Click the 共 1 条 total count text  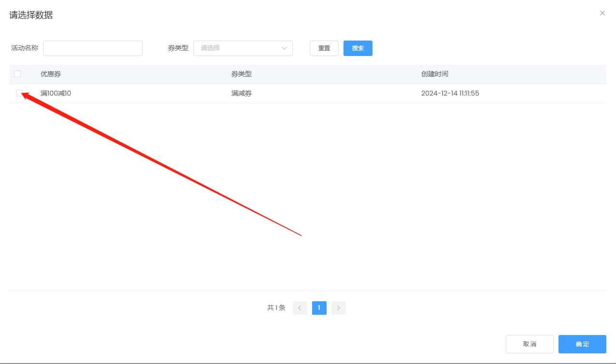pyautogui.click(x=276, y=308)
